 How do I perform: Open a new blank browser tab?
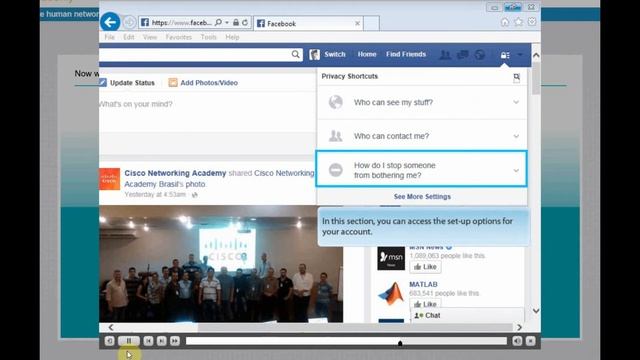pos(371,23)
